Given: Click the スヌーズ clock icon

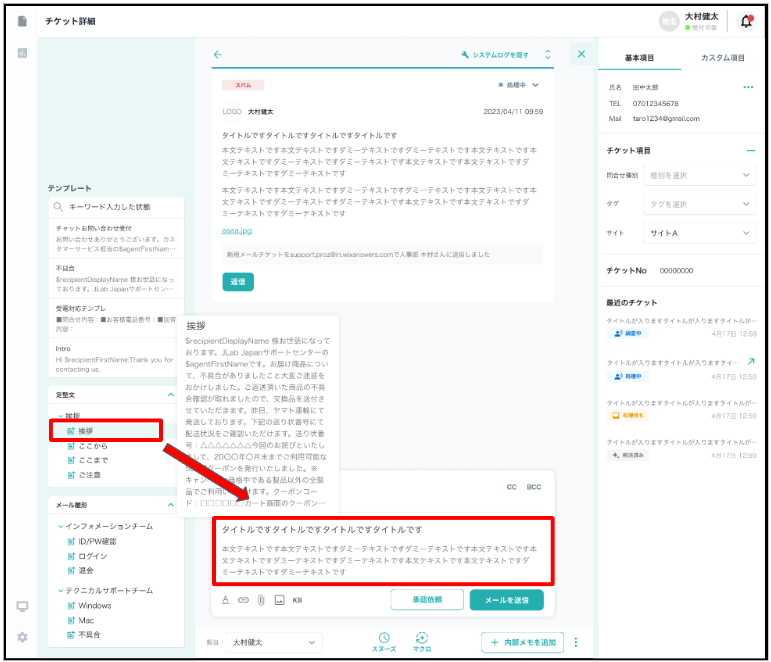Looking at the screenshot, I should point(384,638).
